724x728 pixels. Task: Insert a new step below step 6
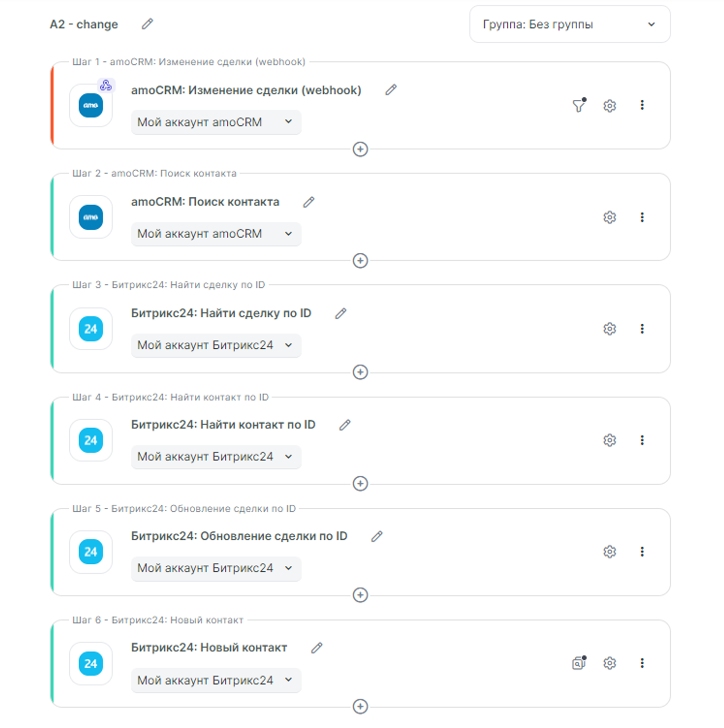[360, 707]
